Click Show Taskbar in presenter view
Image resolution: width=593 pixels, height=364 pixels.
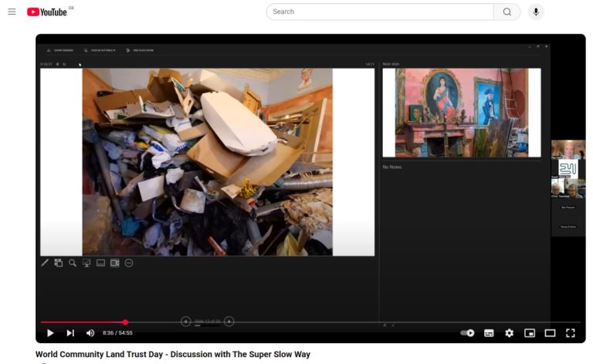pyautogui.click(x=60, y=50)
